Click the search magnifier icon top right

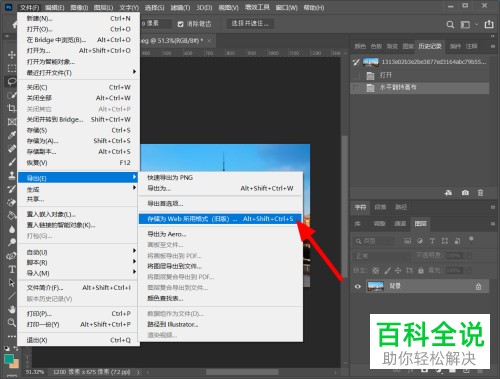[450, 24]
